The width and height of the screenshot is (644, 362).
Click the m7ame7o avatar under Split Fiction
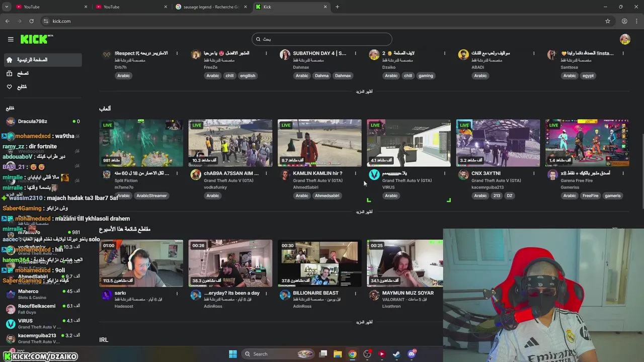pos(107,174)
